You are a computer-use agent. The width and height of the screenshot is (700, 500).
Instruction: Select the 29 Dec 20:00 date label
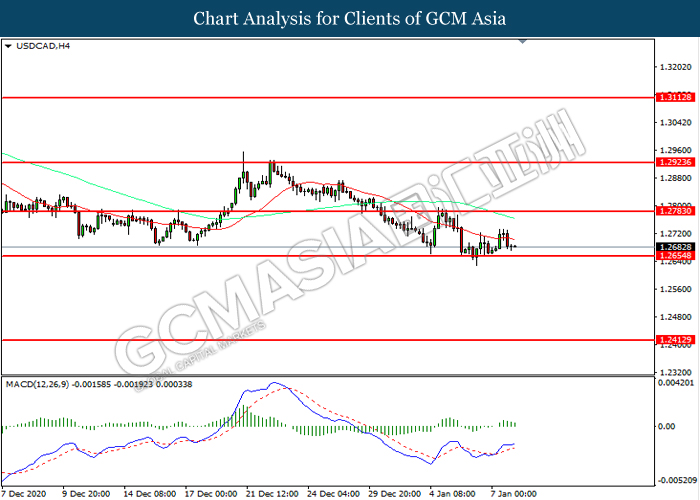click(x=396, y=493)
